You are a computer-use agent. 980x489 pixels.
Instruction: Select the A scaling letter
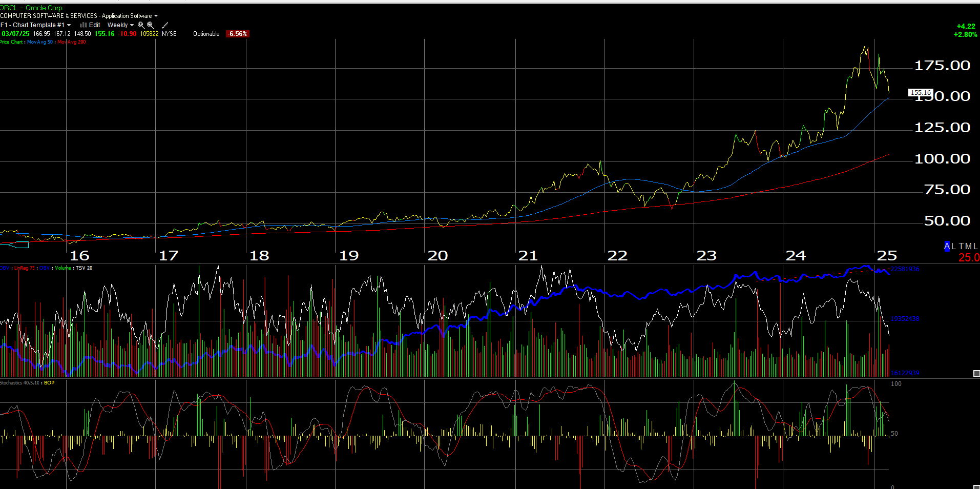click(947, 246)
